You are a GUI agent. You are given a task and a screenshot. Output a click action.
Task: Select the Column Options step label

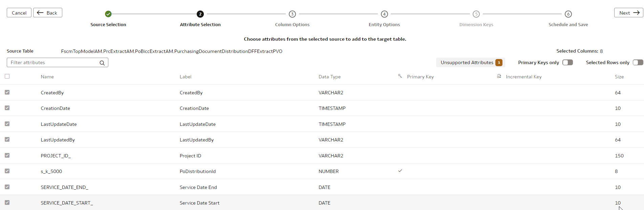point(292,24)
